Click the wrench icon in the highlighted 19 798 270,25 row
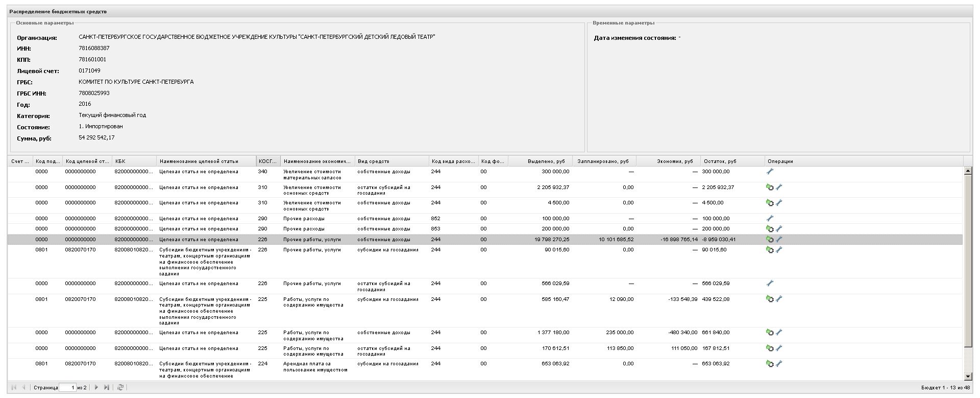The height and width of the screenshot is (398, 980). tap(779, 239)
